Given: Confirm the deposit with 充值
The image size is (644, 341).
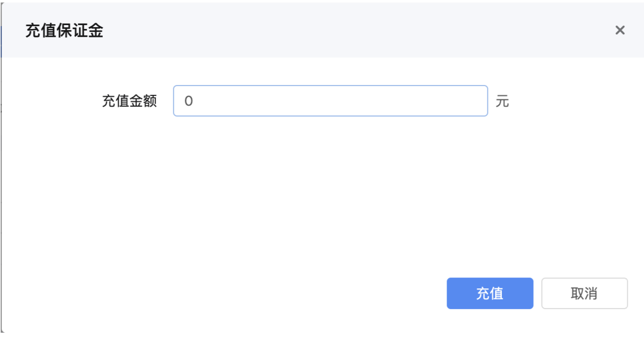Looking at the screenshot, I should (489, 294).
